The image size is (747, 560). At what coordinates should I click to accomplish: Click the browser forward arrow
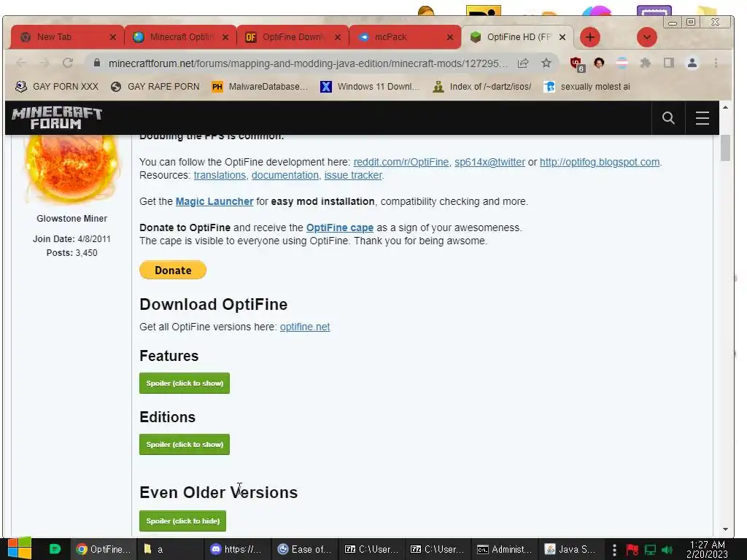coord(44,63)
